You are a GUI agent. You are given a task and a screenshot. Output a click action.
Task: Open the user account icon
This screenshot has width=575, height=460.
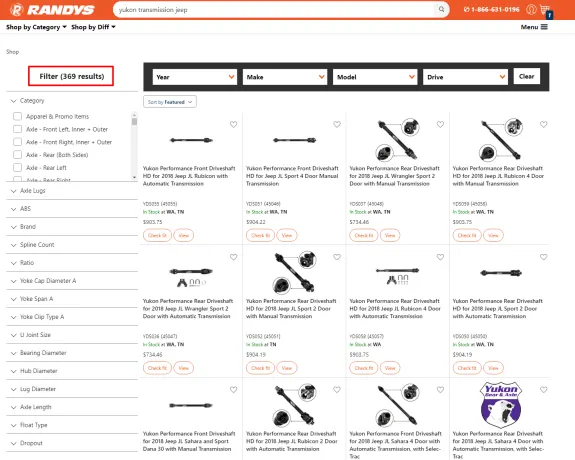pos(531,9)
